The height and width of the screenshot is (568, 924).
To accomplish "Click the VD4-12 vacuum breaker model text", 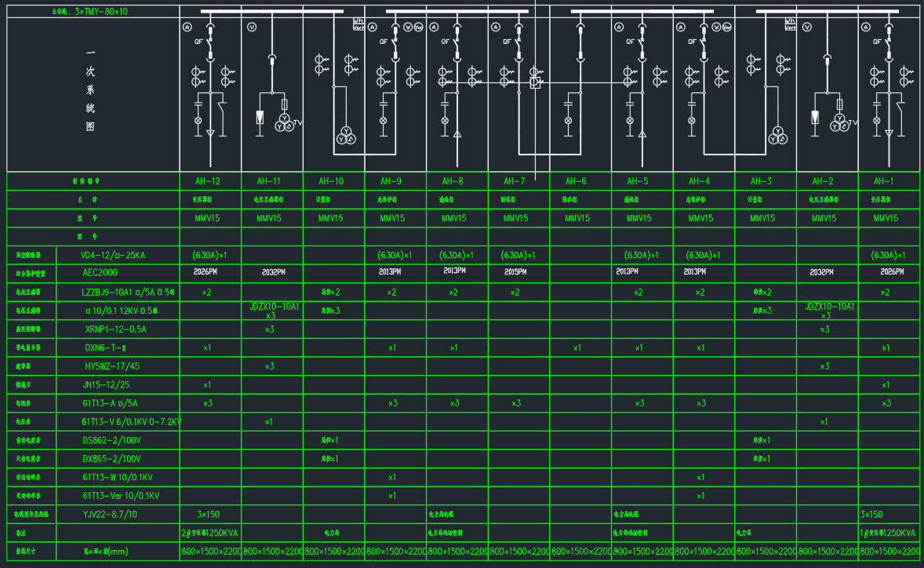I will pos(114,255).
